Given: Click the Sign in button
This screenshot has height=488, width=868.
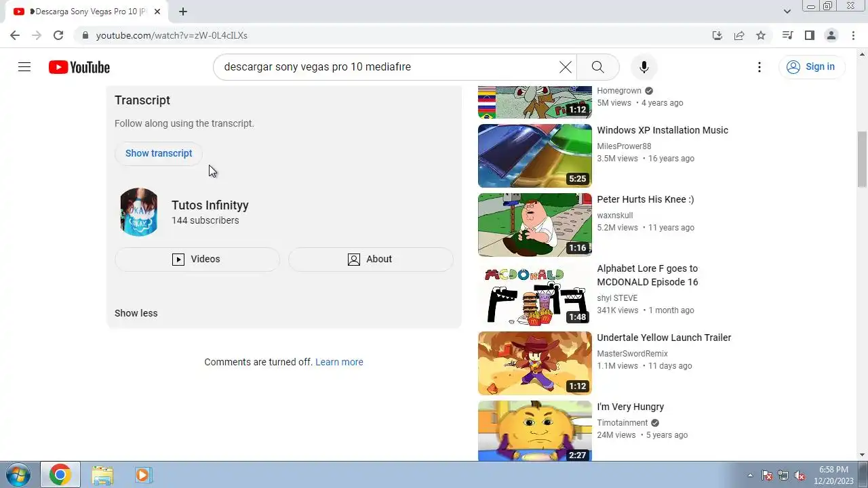Looking at the screenshot, I should (x=811, y=66).
